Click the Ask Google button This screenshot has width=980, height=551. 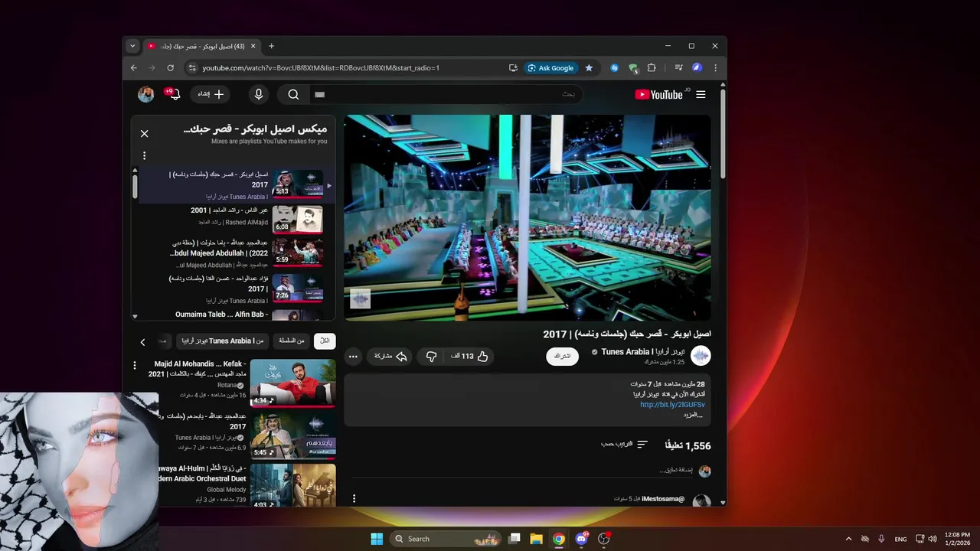pyautogui.click(x=550, y=68)
